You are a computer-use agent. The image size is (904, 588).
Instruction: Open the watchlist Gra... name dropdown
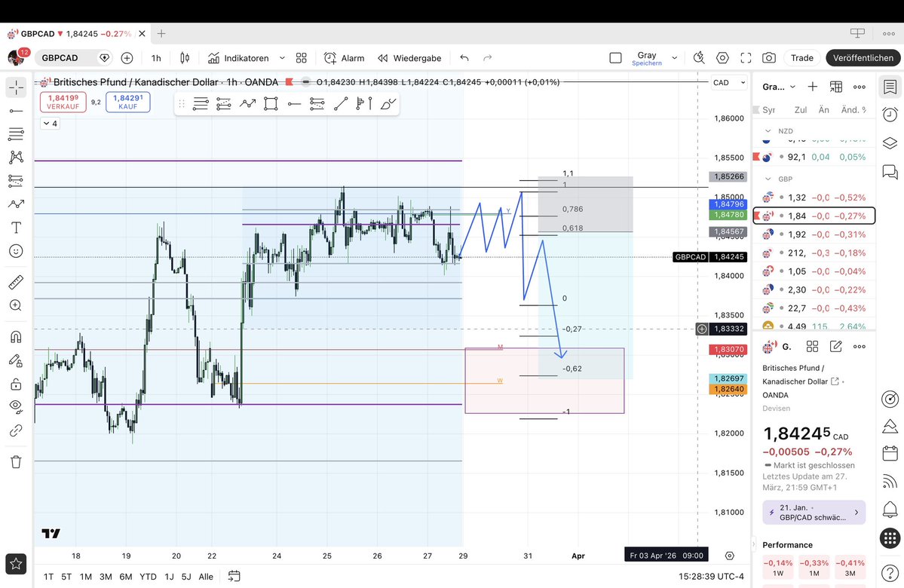[779, 87]
